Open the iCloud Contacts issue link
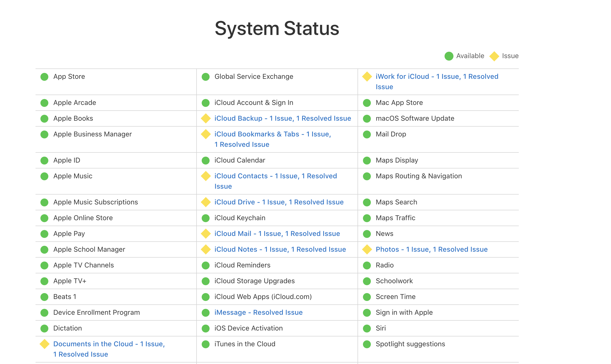The width and height of the screenshot is (611, 364). point(275,176)
